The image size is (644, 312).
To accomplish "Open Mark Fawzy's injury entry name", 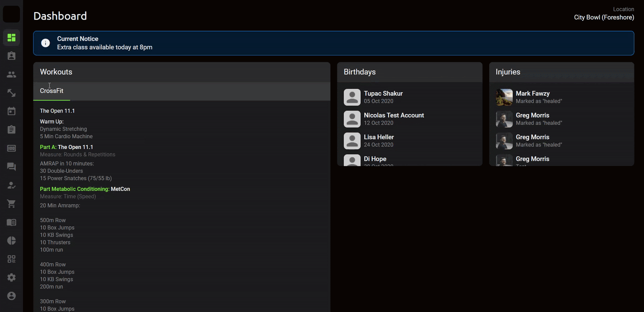I will point(533,94).
